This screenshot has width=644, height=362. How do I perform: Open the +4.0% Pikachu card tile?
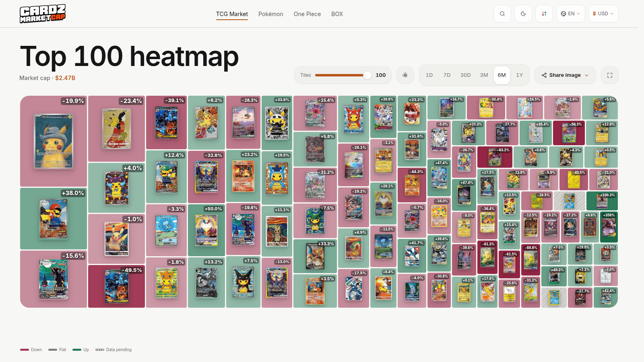tap(116, 188)
